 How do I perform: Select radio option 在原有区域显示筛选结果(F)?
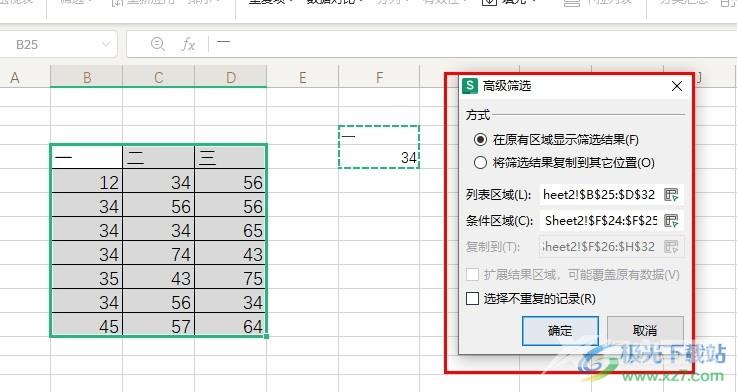(480, 140)
